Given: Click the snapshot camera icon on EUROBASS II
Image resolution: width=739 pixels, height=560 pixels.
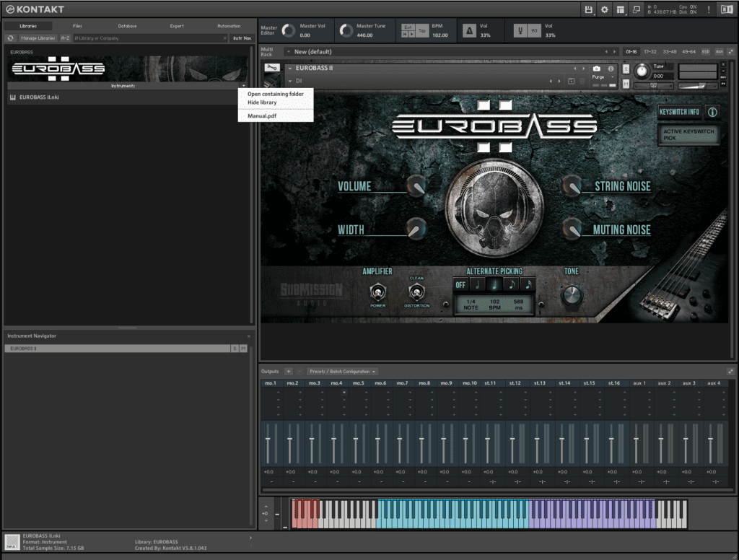Looking at the screenshot, I should click(x=596, y=69).
